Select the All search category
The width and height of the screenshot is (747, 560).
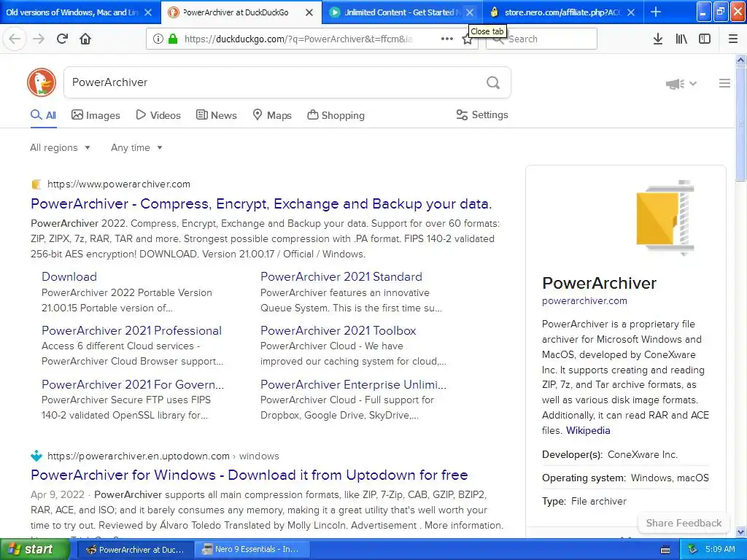(43, 115)
